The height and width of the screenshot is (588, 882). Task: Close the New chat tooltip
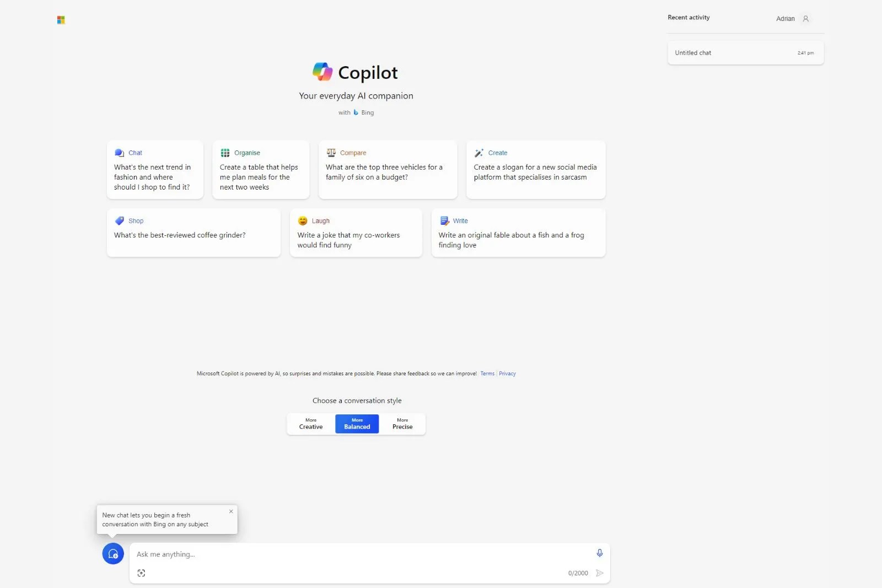[231, 511]
